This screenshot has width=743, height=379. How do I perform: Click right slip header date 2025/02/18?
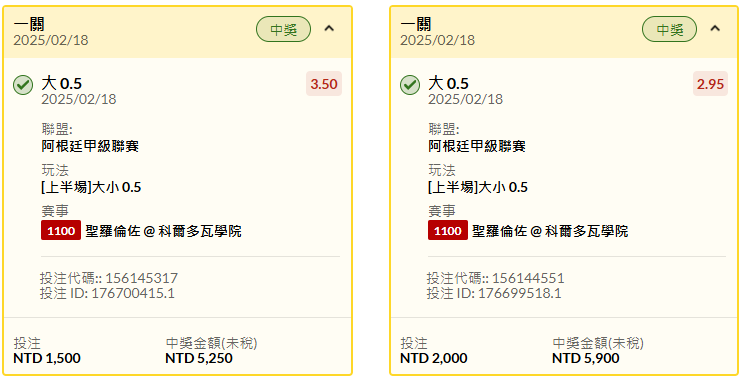(437, 40)
